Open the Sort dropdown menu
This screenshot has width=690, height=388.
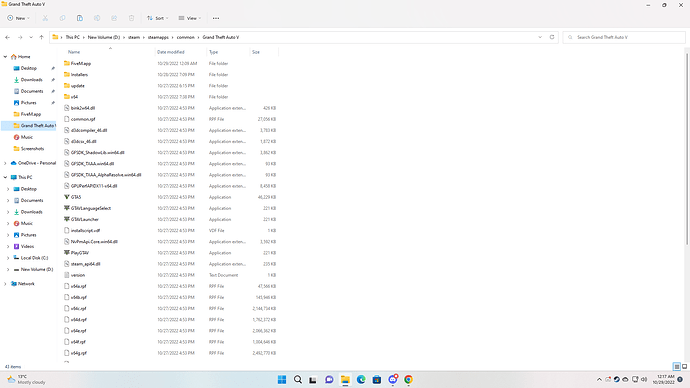[x=158, y=18]
